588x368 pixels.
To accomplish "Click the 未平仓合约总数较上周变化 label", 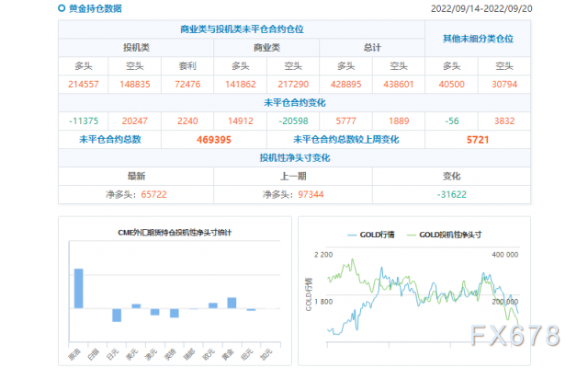I will pyautogui.click(x=345, y=140).
